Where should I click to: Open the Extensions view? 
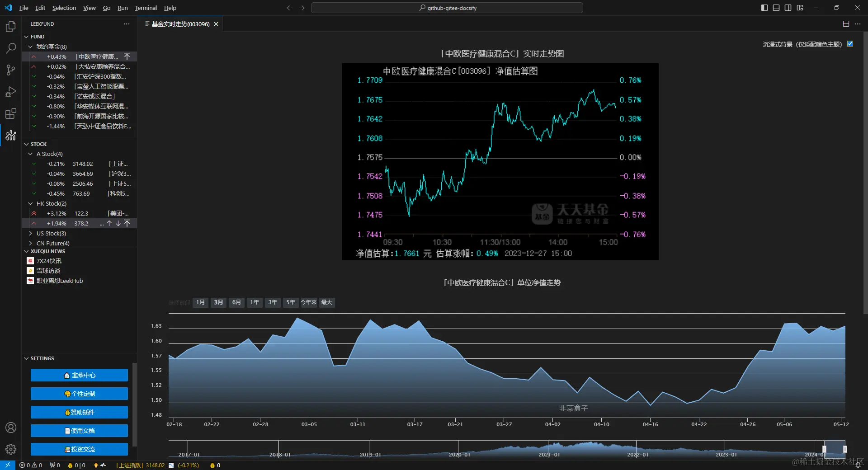11,113
